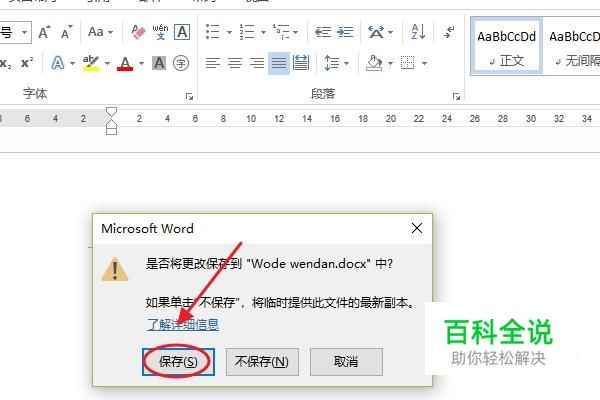Expand the Change Case dropdown arrow
The height and width of the screenshot is (400, 600).
pos(111,32)
